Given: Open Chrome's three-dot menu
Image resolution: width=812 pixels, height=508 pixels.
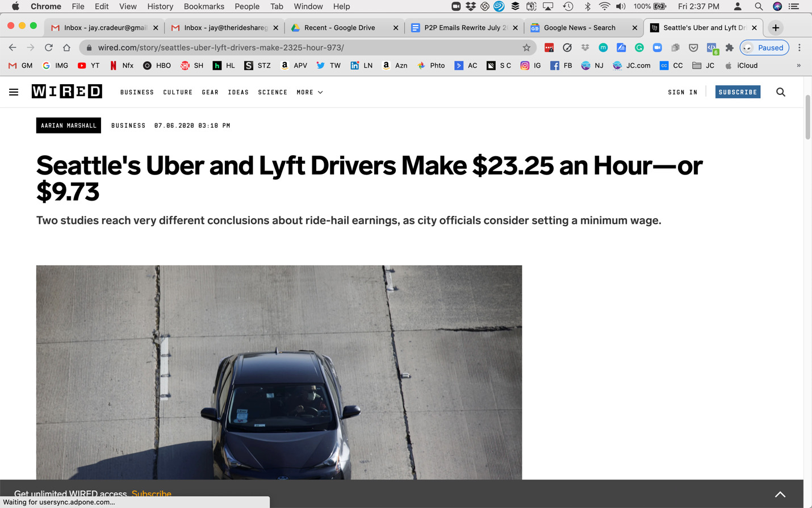Looking at the screenshot, I should (x=800, y=48).
